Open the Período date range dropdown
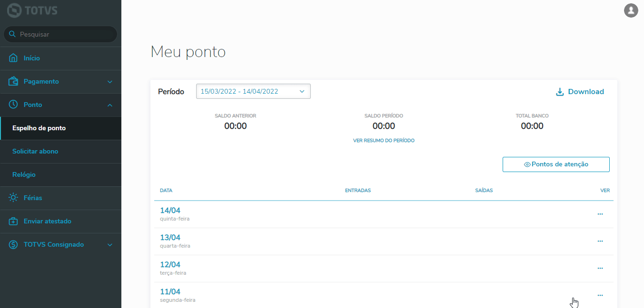Image resolution: width=644 pixels, height=308 pixels. (x=253, y=91)
